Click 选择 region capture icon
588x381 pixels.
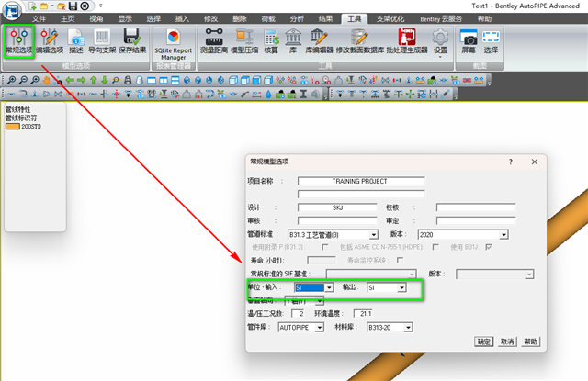pyautogui.click(x=491, y=40)
